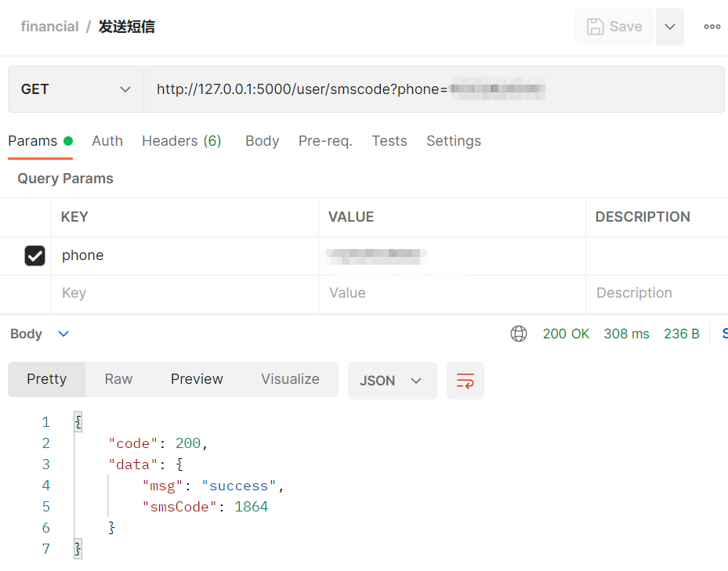
Task: Open the JSON format dropdown
Action: (393, 381)
